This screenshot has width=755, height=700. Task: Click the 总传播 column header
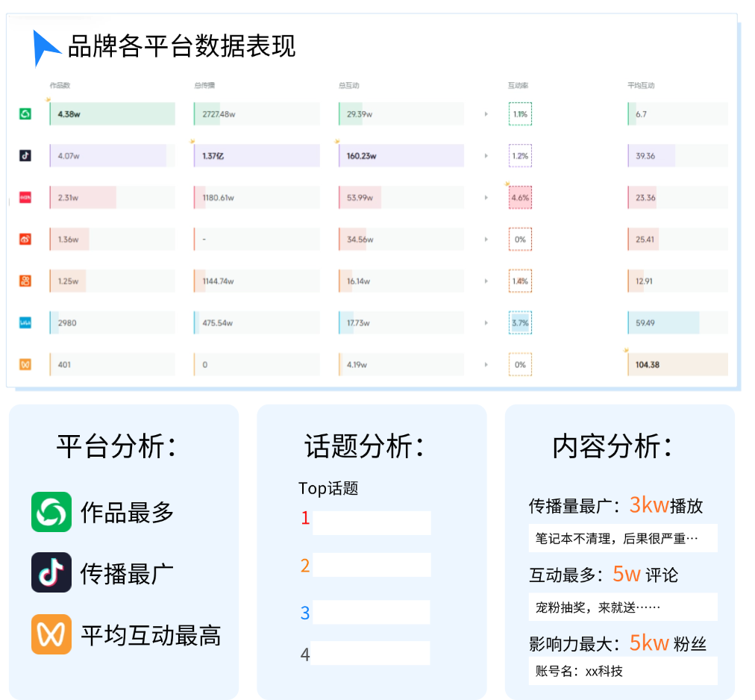point(204,85)
